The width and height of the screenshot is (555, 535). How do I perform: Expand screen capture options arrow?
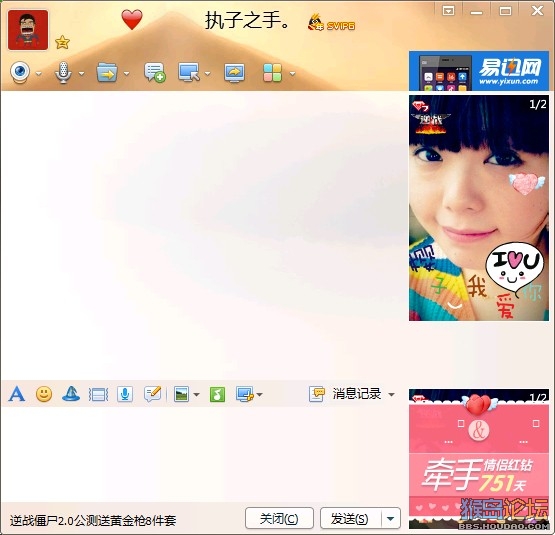259,394
